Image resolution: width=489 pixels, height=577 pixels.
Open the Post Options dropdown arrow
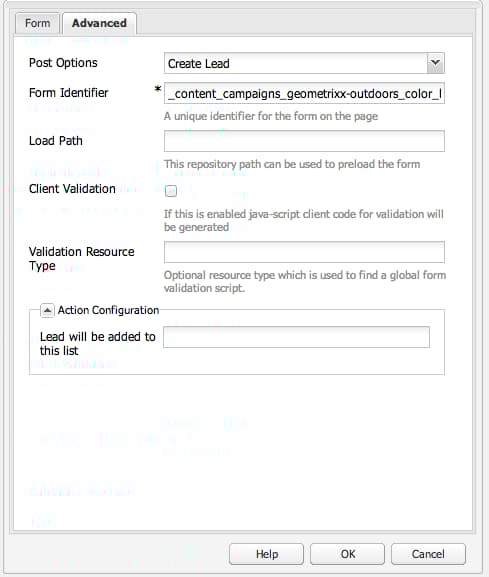tap(435, 63)
